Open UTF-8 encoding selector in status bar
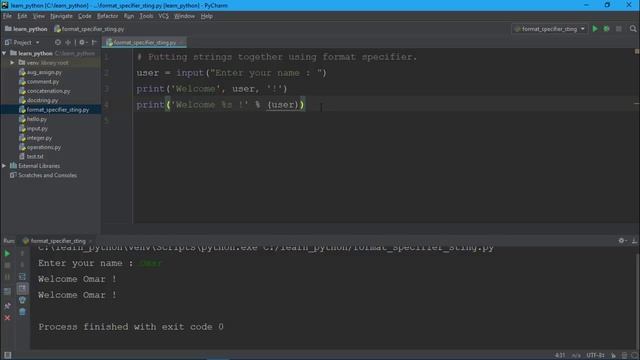 596,356
